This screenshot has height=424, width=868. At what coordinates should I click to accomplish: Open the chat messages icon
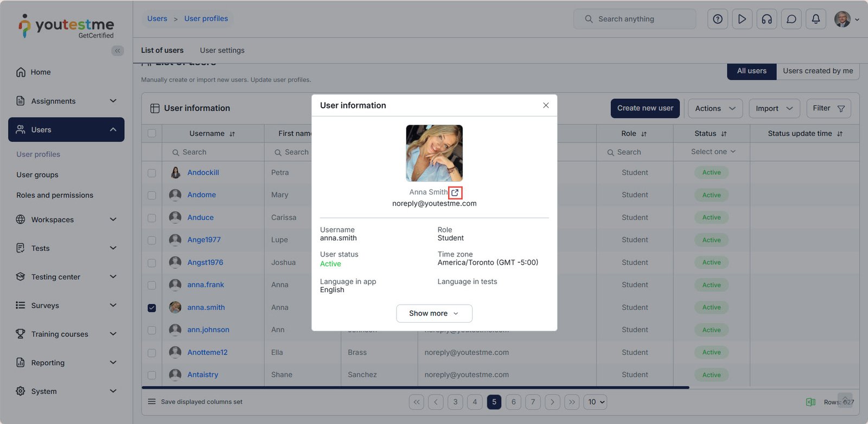791,19
